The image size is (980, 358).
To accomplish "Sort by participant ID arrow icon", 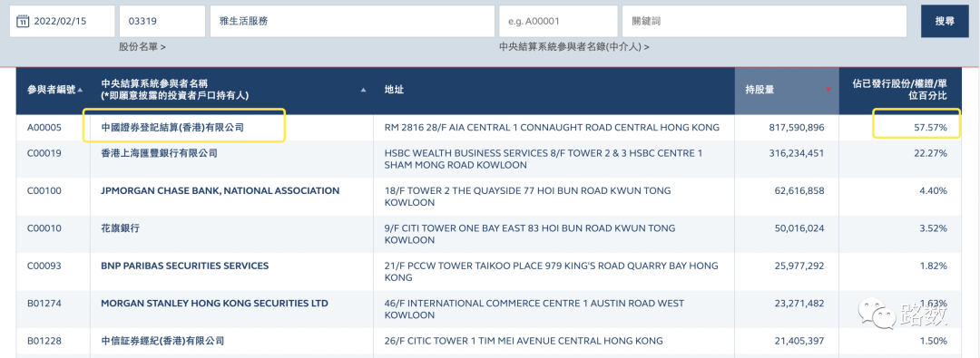I will [x=80, y=90].
